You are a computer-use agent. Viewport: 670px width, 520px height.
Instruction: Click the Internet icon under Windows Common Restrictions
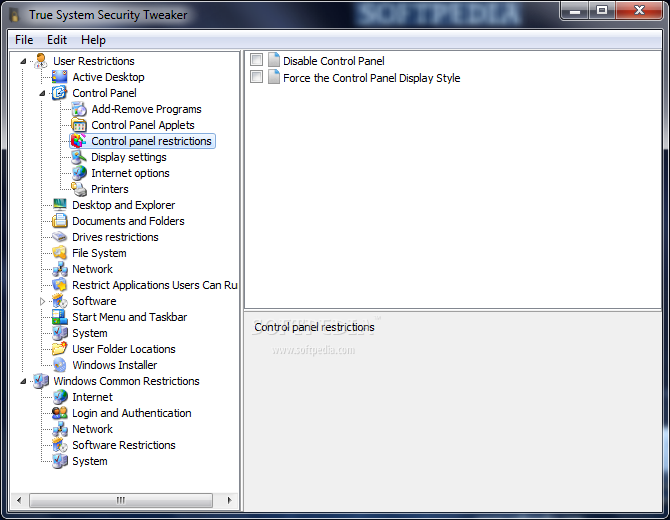coord(59,397)
